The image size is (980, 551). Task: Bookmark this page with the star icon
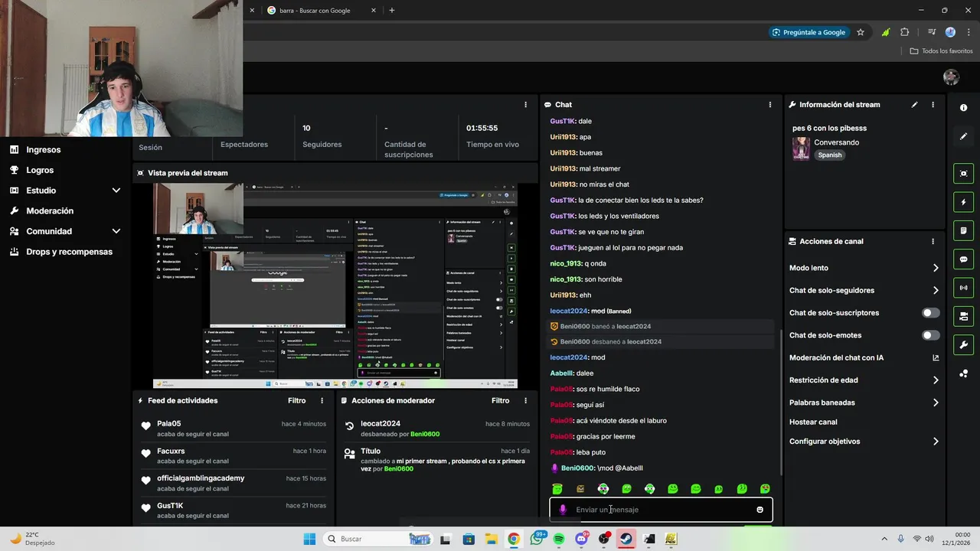click(861, 32)
